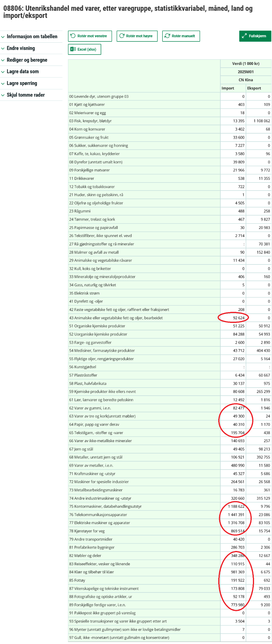Click import value 92 624 in row 43
This screenshot has height=644, width=272.
coord(239,318)
